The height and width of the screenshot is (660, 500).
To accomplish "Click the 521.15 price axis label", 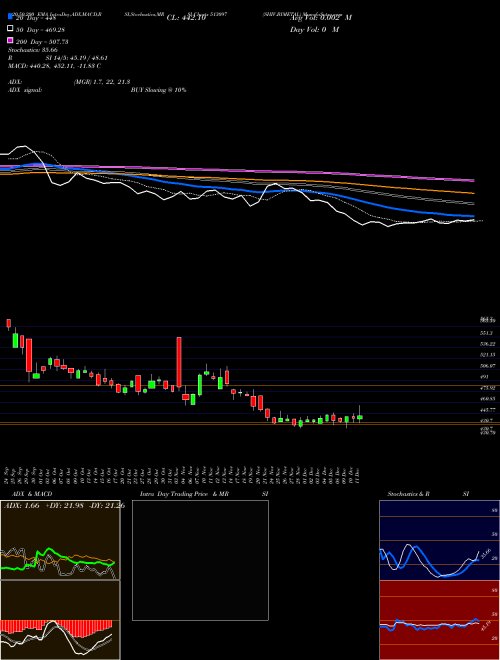I will pyautogui.click(x=488, y=355).
